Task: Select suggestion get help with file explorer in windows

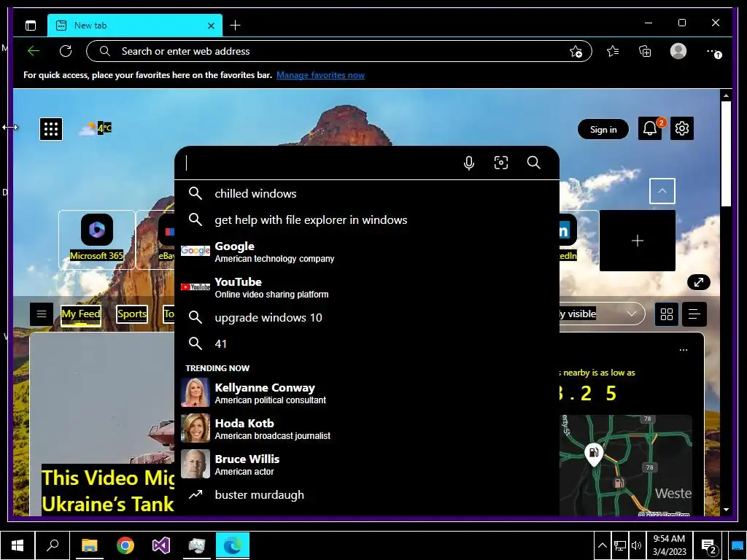Action: pos(367,219)
